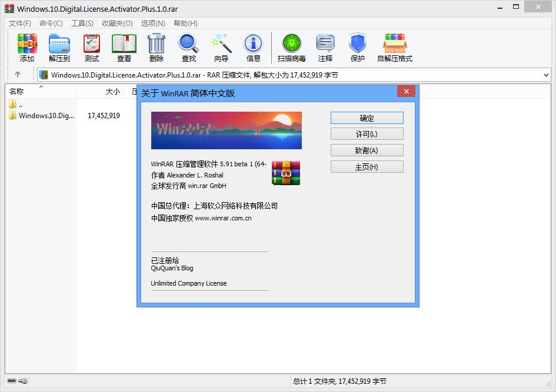This screenshot has width=556, height=392.
Task: Open the Commands (命令) menu
Action: pyautogui.click(x=51, y=24)
